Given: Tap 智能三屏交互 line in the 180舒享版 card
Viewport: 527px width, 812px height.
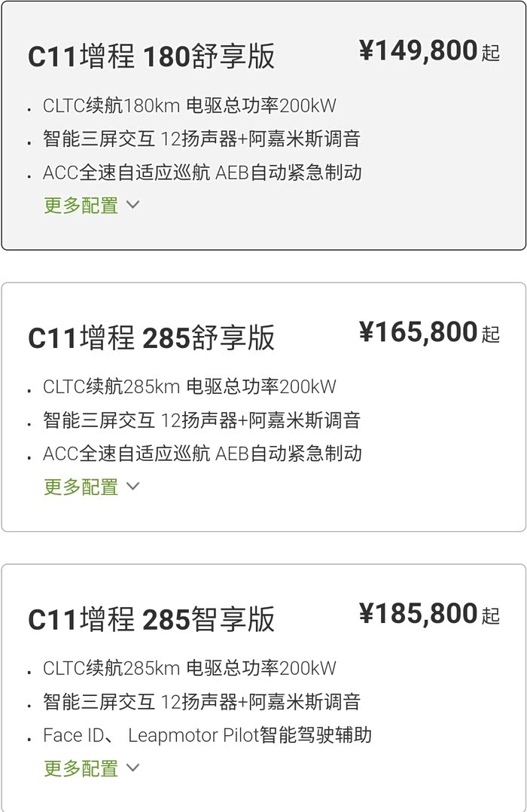Looking at the screenshot, I should [202, 139].
